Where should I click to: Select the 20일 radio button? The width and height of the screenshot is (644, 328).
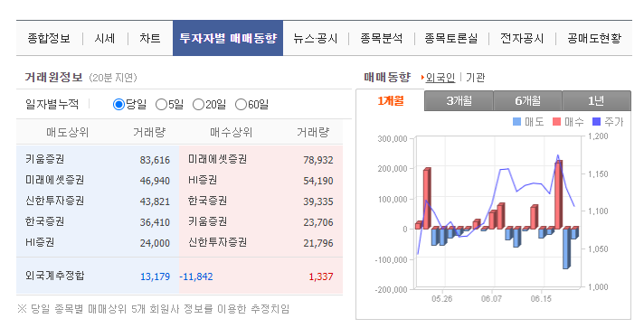(198, 105)
